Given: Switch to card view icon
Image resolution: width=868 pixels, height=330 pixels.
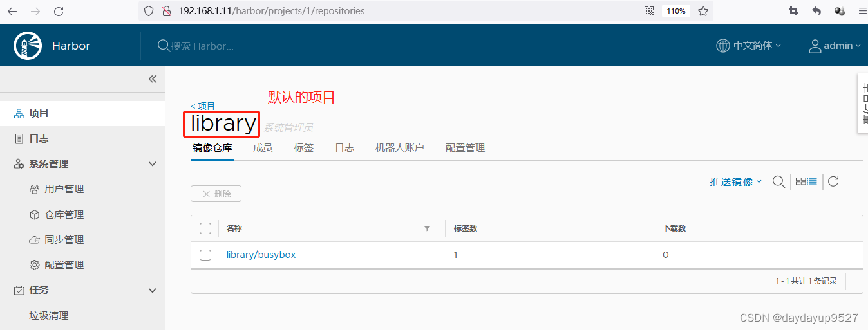Looking at the screenshot, I should [x=801, y=181].
